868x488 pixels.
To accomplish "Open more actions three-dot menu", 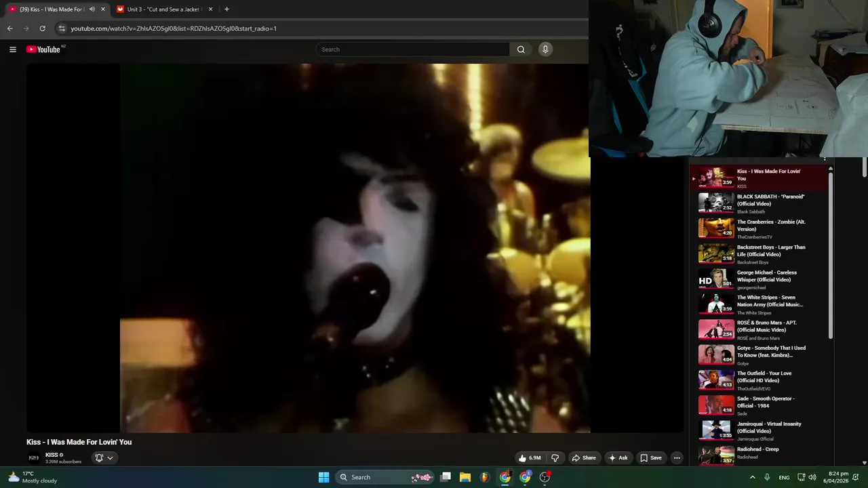I will [677, 458].
